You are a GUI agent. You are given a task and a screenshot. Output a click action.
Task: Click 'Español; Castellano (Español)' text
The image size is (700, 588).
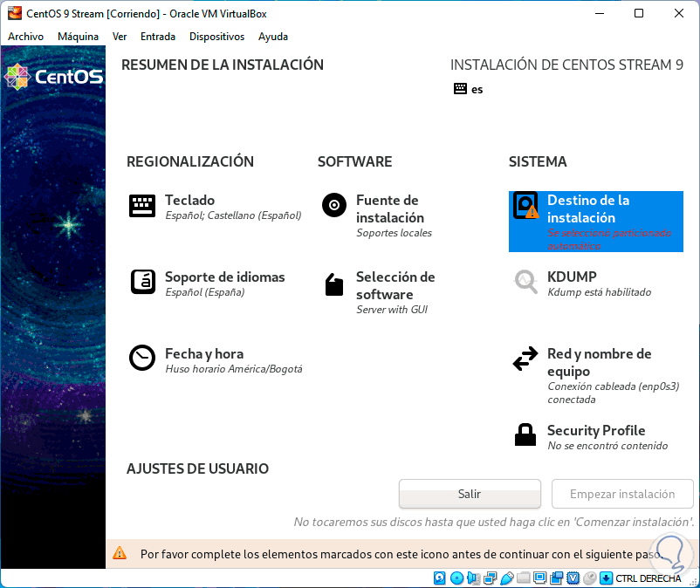tap(233, 215)
